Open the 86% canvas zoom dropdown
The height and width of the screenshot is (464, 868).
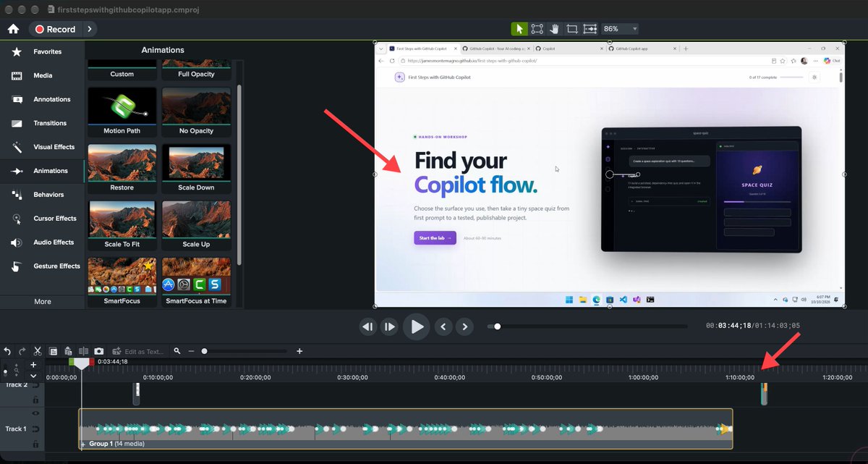pyautogui.click(x=620, y=29)
